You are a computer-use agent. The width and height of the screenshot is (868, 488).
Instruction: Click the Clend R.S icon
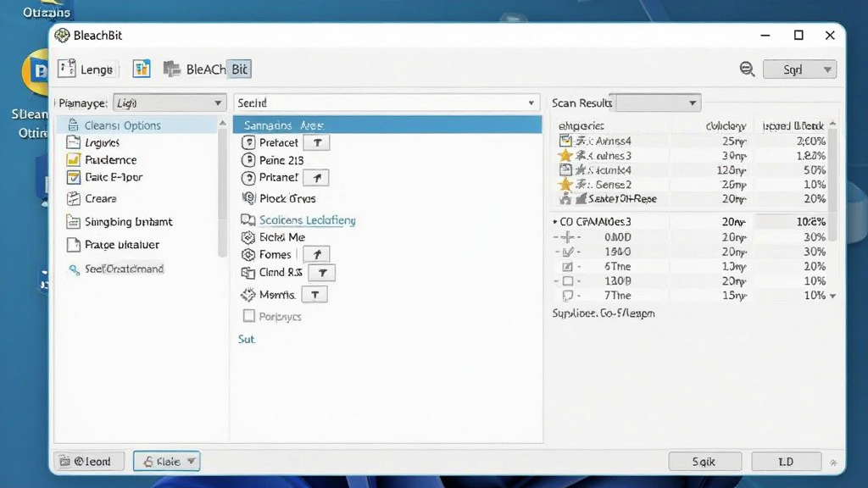248,273
